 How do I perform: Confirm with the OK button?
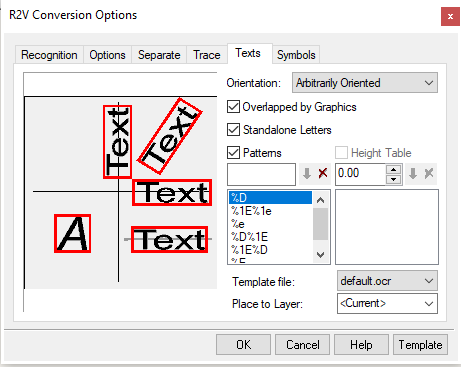tap(243, 345)
